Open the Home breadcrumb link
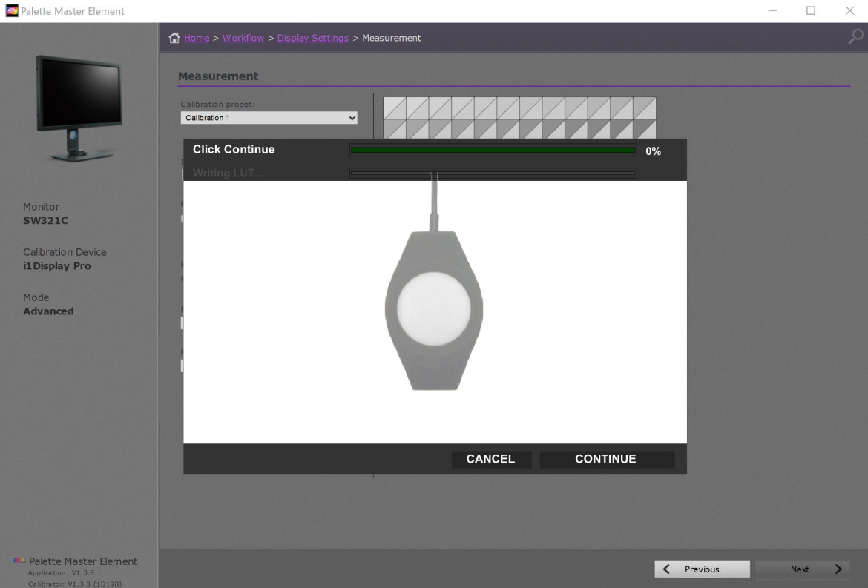868x588 pixels. (197, 38)
